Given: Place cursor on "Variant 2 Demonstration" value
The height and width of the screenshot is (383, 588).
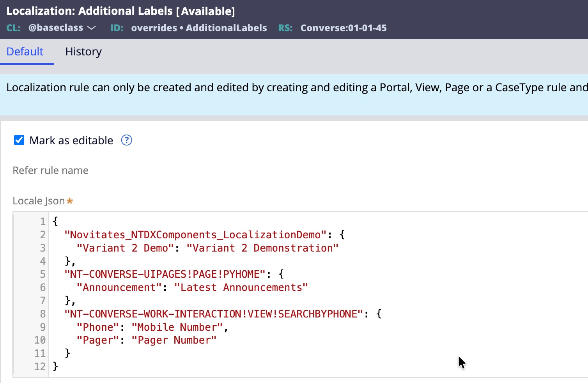Looking at the screenshot, I should 262,248.
